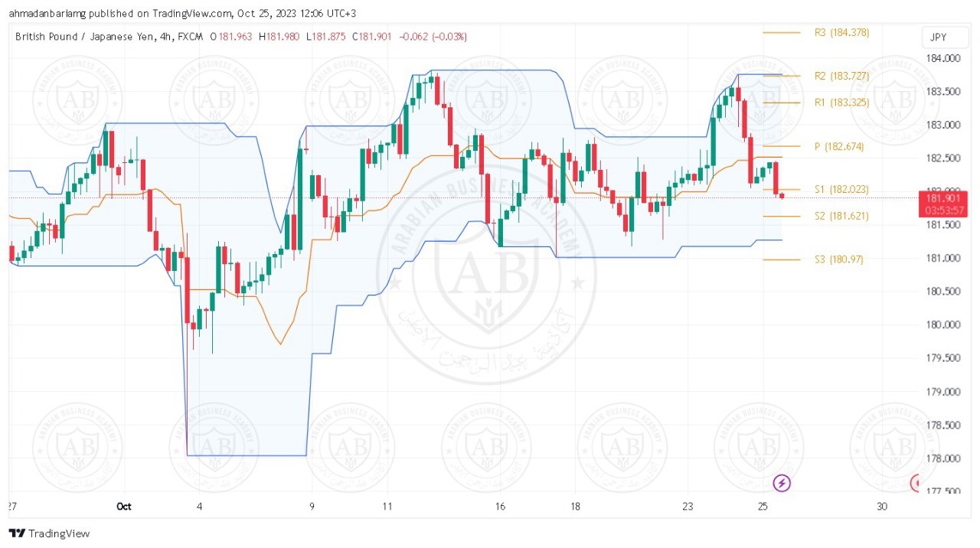Click the 30 date label on time axis
Screen dimensions: 980x548
(882, 507)
